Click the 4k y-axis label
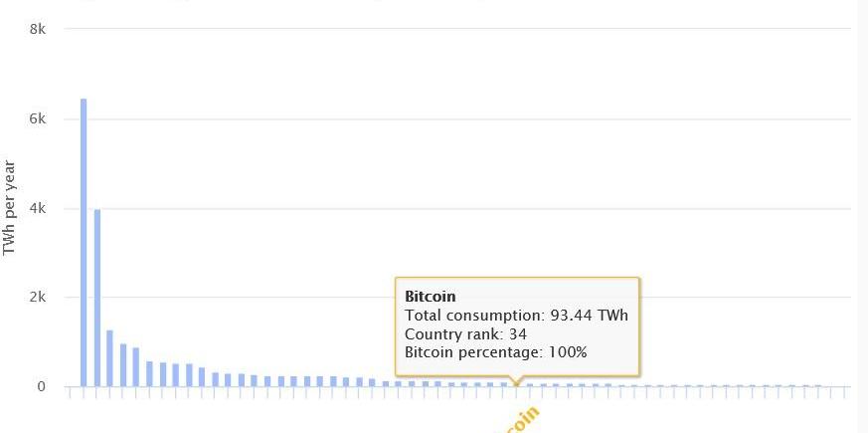 click(38, 208)
